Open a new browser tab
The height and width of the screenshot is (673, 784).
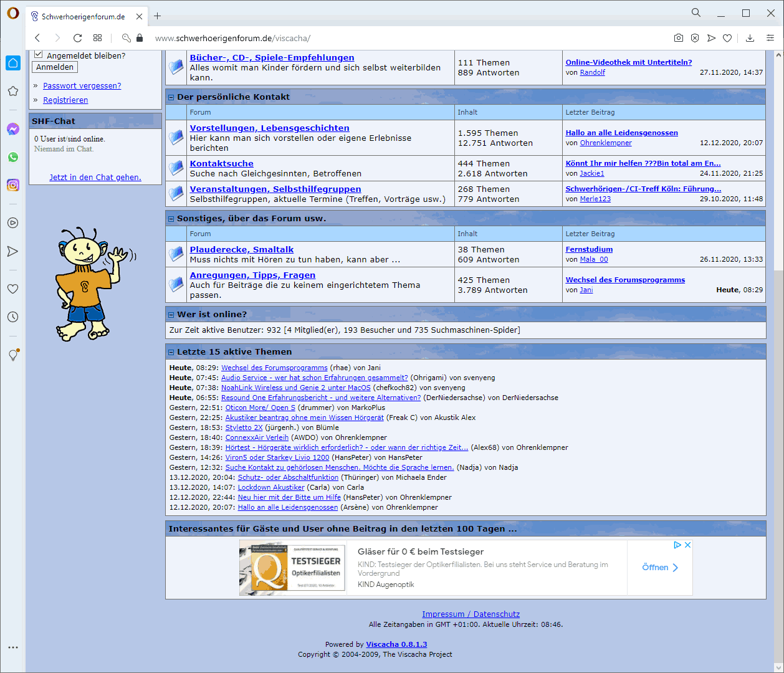coord(158,16)
